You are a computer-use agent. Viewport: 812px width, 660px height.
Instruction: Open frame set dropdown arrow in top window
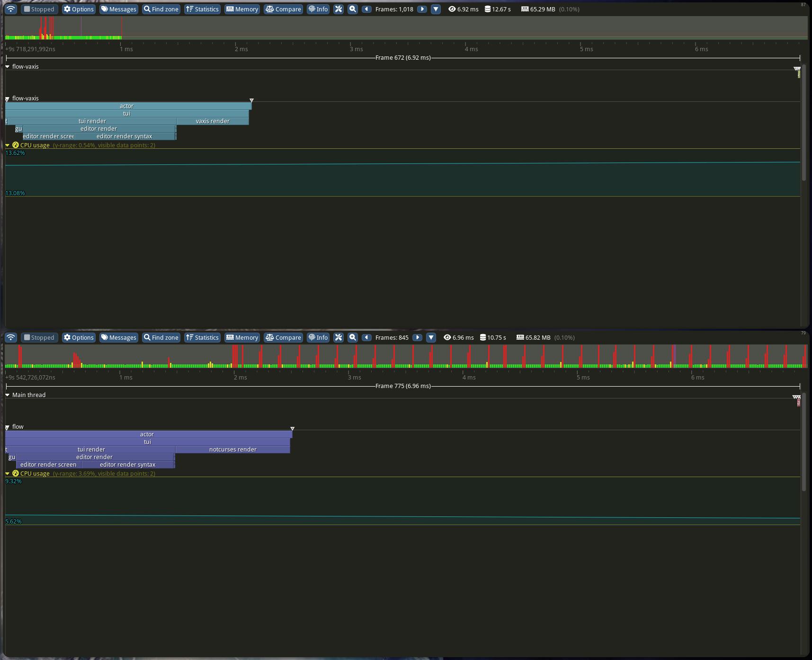436,9
